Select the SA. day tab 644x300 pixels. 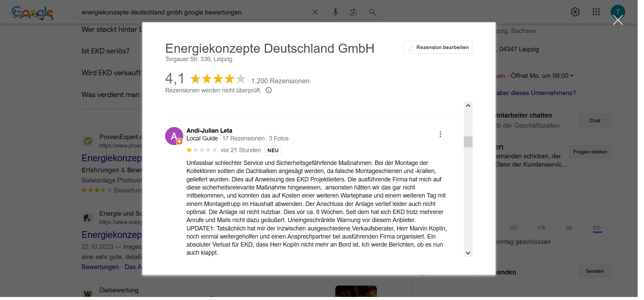tap(569, 228)
